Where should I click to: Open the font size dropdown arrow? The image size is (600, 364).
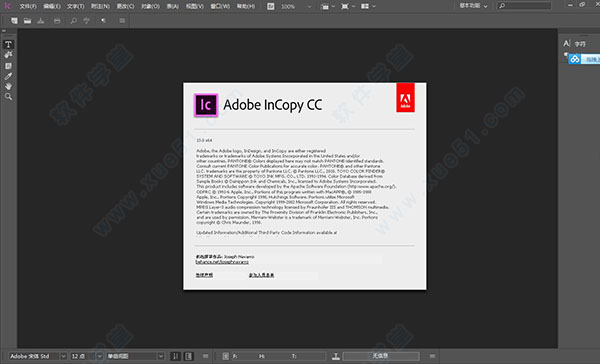(x=99, y=356)
